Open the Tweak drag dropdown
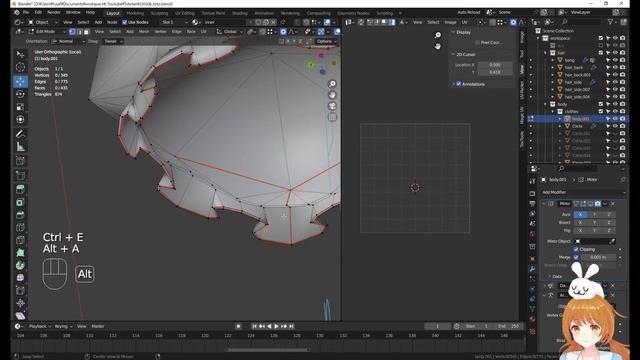Screen dimensions: 640x360 [x=113, y=41]
